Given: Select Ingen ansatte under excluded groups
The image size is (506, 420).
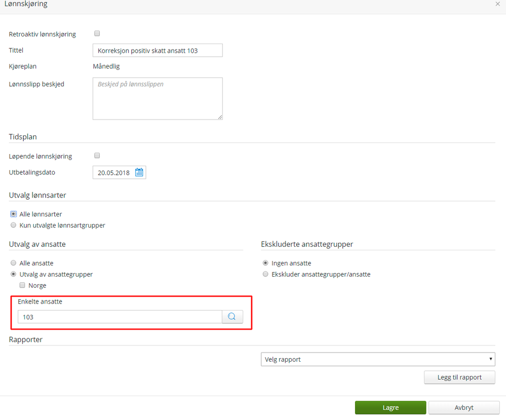Looking at the screenshot, I should click(x=265, y=263).
